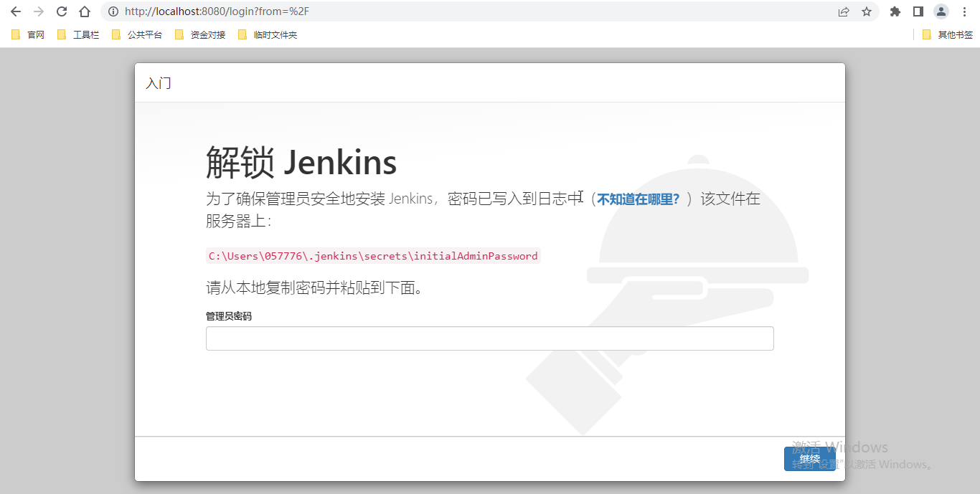Open the Extensions puzzle-piece icon
This screenshot has width=980, height=494.
895,11
